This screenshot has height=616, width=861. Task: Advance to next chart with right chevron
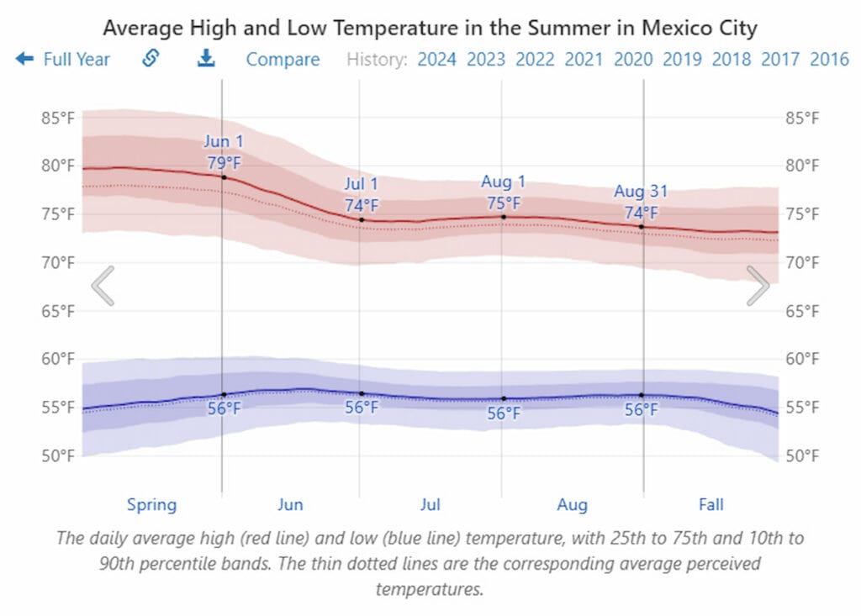point(758,287)
